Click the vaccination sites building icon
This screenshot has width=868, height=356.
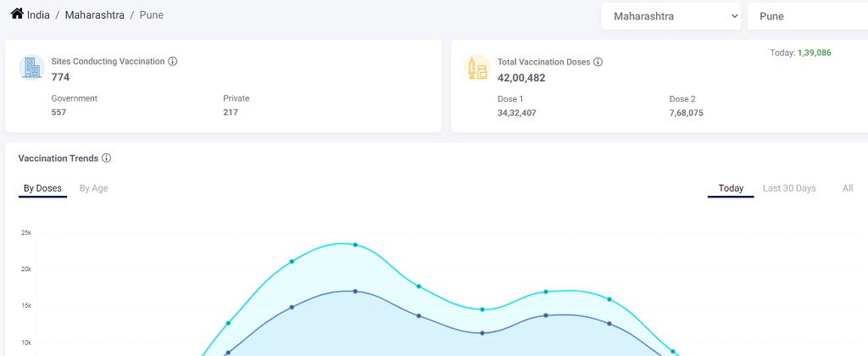point(31,68)
